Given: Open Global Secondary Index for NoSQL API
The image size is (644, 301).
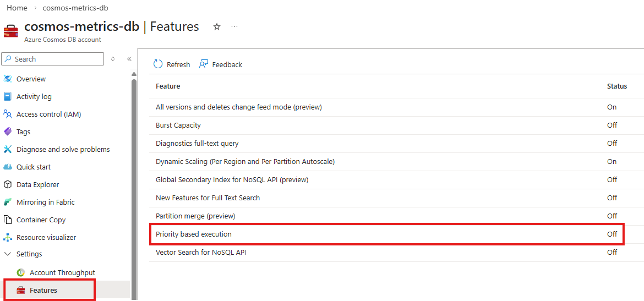Looking at the screenshot, I should click(232, 180).
